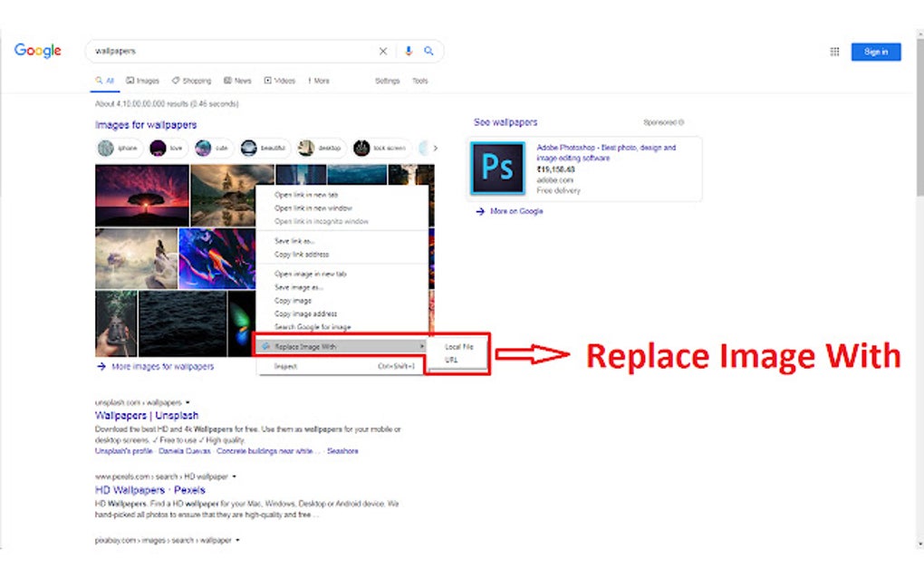Click the blue arrow next to More on Google
924x578 pixels.
click(478, 211)
